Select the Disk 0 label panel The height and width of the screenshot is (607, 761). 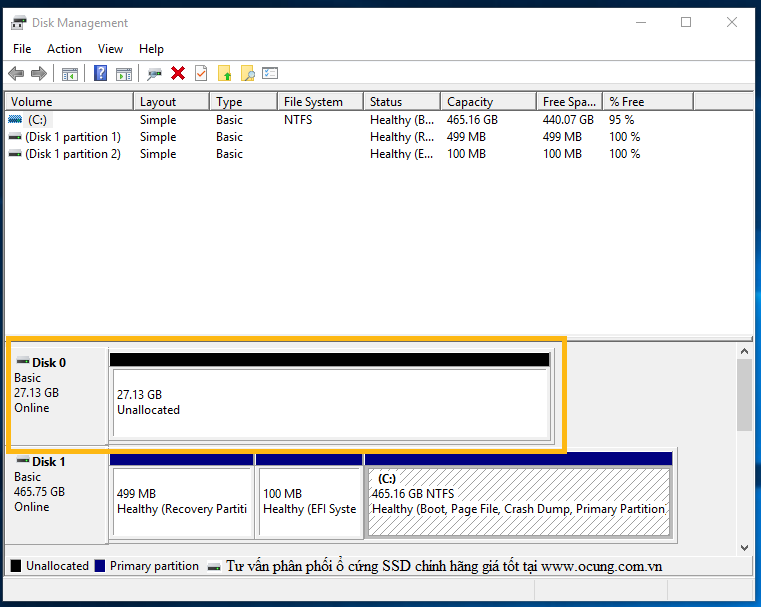[x=58, y=395]
